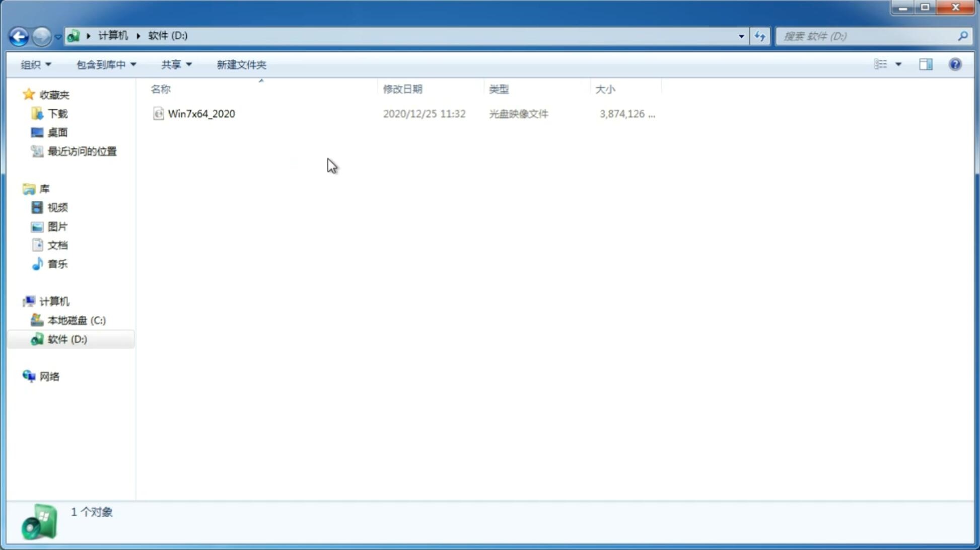The image size is (980, 550).
Task: Expand 包含到库中 dropdown options
Action: pos(106,64)
